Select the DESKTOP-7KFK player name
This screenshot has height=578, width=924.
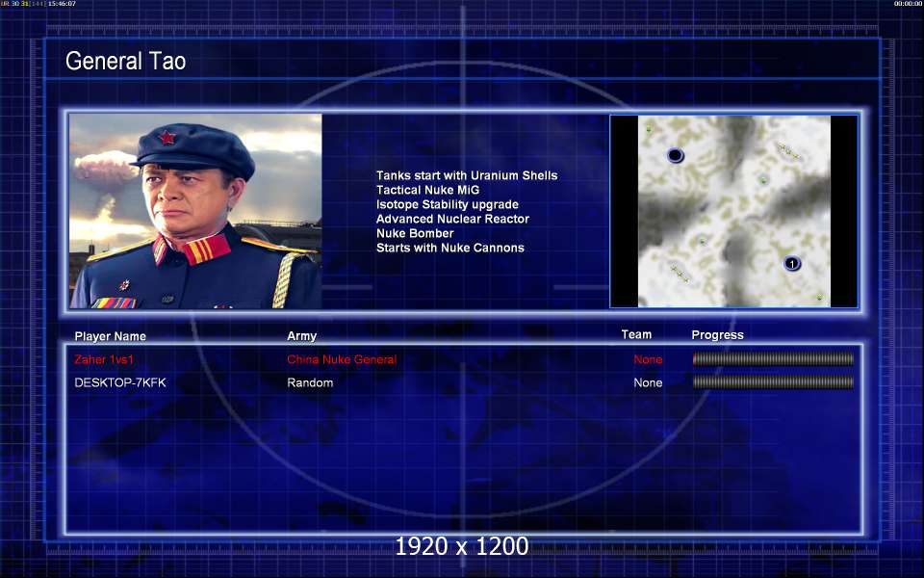120,382
